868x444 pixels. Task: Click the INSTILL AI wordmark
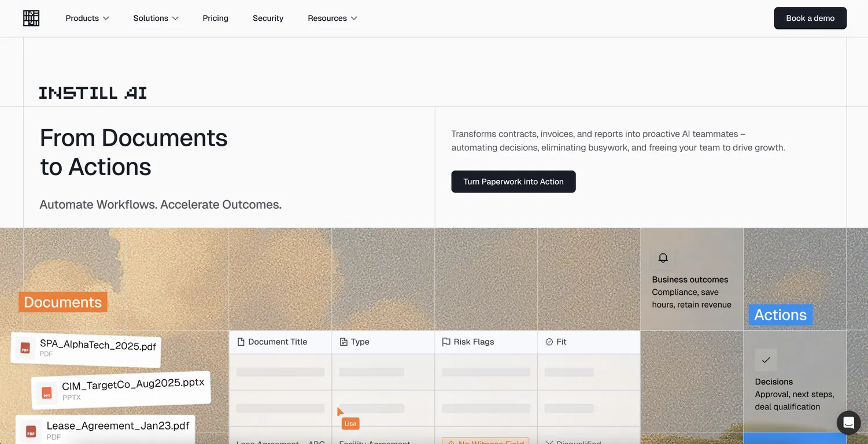93,92
